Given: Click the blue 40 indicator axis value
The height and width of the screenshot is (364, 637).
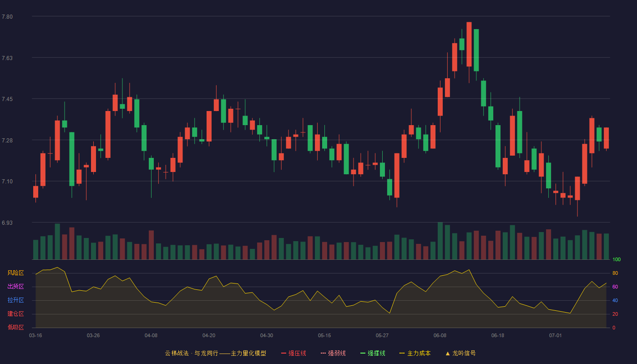Looking at the screenshot, I should tap(615, 300).
